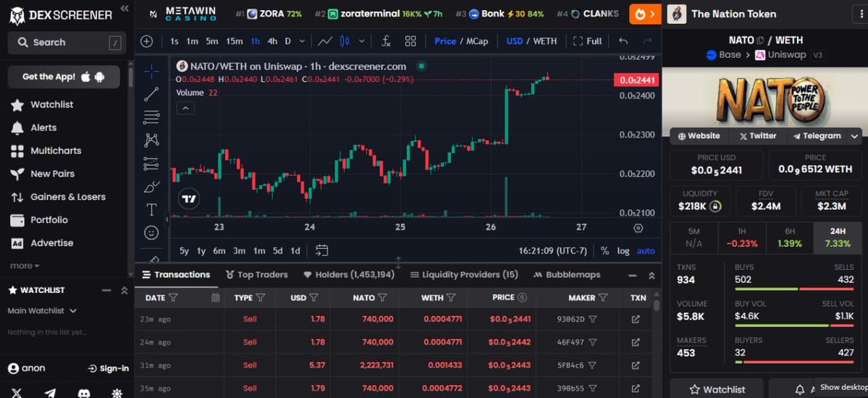Undo the last chart action
This screenshot has height=398, width=868.
[623, 41]
